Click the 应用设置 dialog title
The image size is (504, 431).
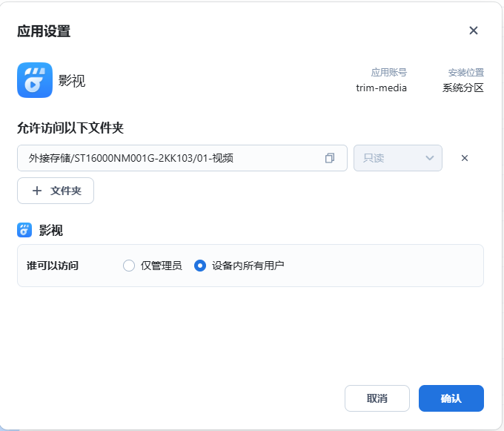[x=44, y=31]
